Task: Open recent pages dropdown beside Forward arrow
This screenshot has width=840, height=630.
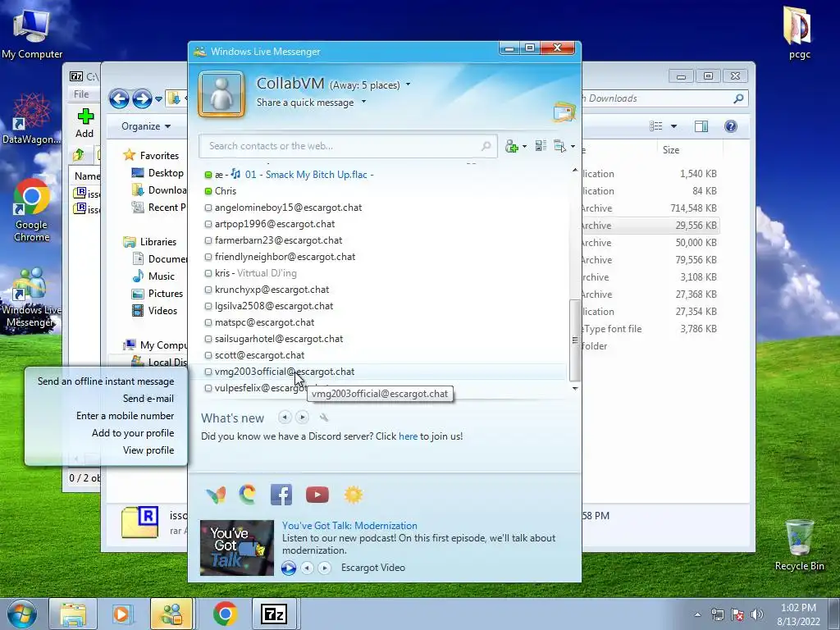Action: click(158, 99)
